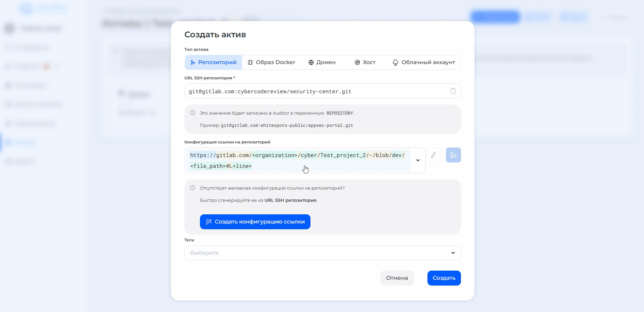Open the Теги dropdown
The width and height of the screenshot is (644, 312).
(322, 253)
